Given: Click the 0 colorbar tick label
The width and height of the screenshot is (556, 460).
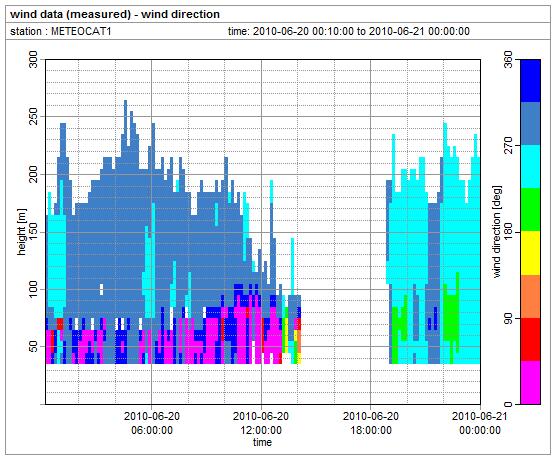Looking at the screenshot, I should (508, 404).
